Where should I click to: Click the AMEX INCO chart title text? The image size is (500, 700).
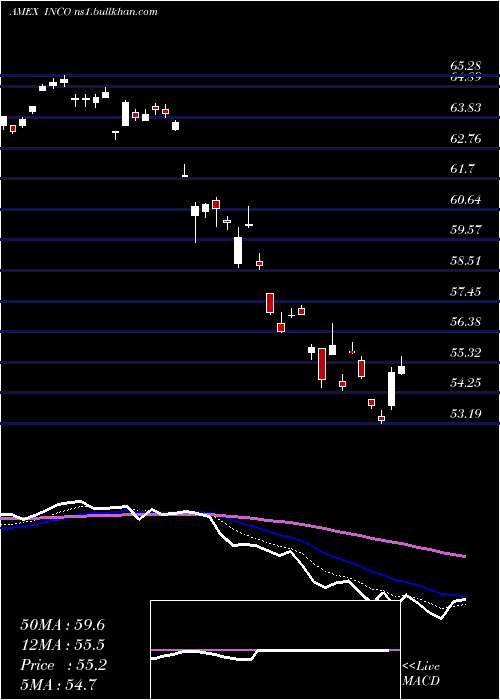tap(83, 12)
